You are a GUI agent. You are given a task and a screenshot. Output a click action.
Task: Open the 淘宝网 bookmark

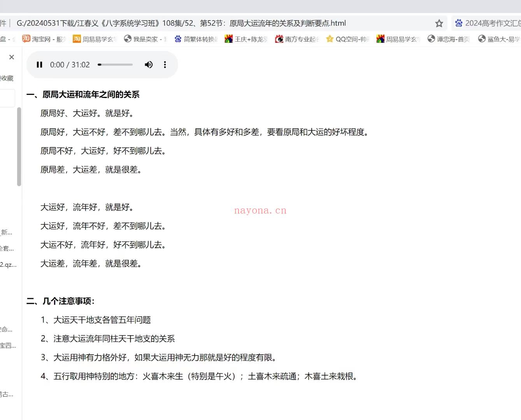click(44, 39)
